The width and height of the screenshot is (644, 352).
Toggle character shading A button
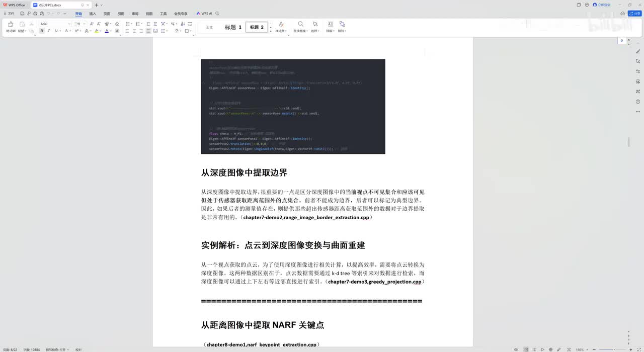[x=117, y=31]
